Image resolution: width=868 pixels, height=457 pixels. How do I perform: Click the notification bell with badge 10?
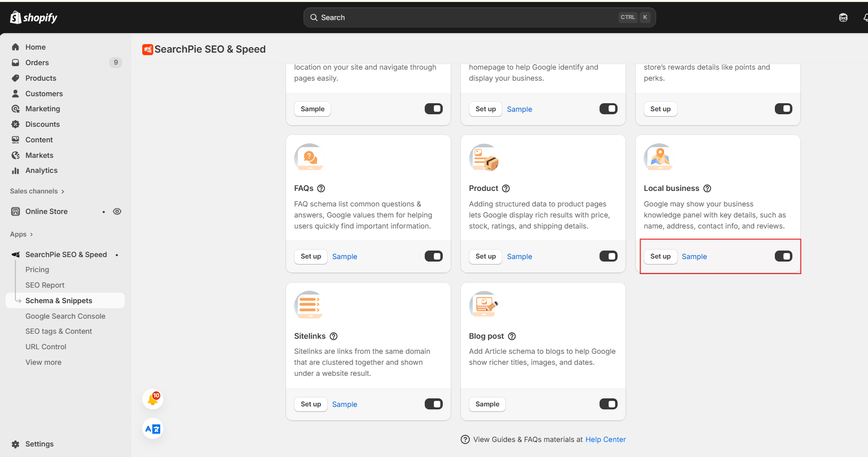[153, 399]
